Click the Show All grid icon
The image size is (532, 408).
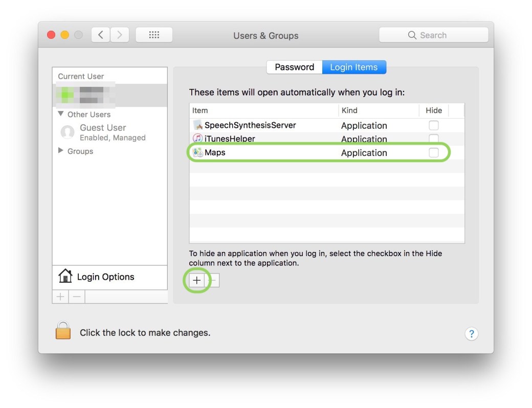[x=154, y=35]
